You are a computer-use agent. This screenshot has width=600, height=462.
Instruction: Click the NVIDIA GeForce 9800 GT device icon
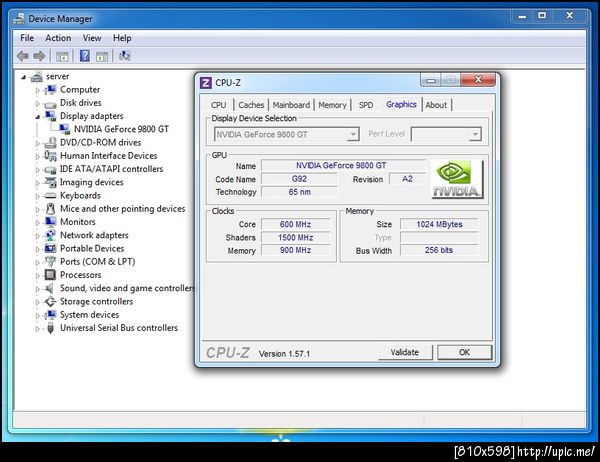coord(64,129)
